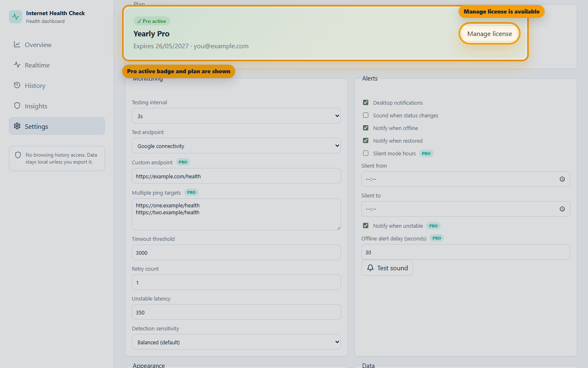This screenshot has width=588, height=368.
Task: Click the Realtime pulse icon in sidebar
Action: pyautogui.click(x=17, y=65)
